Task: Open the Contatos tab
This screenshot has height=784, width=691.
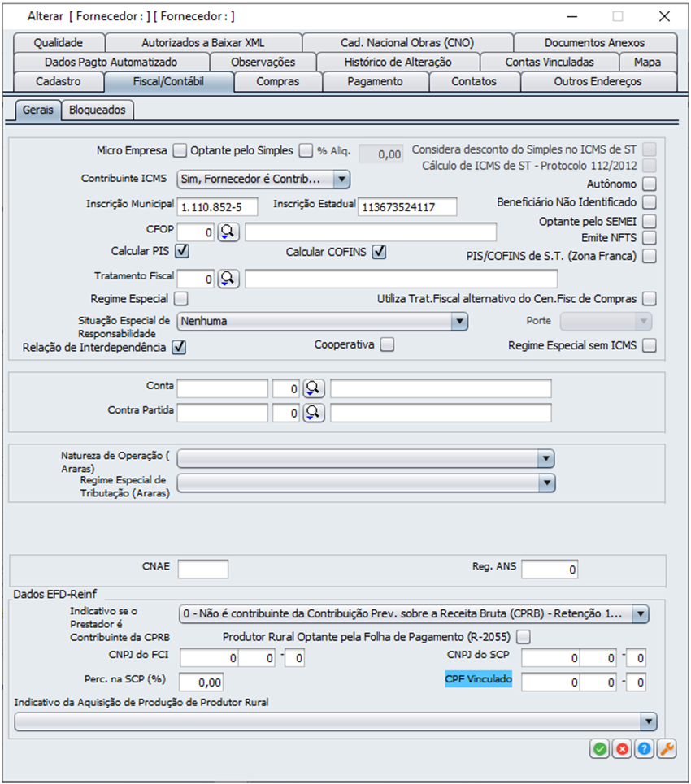Action: point(474,81)
